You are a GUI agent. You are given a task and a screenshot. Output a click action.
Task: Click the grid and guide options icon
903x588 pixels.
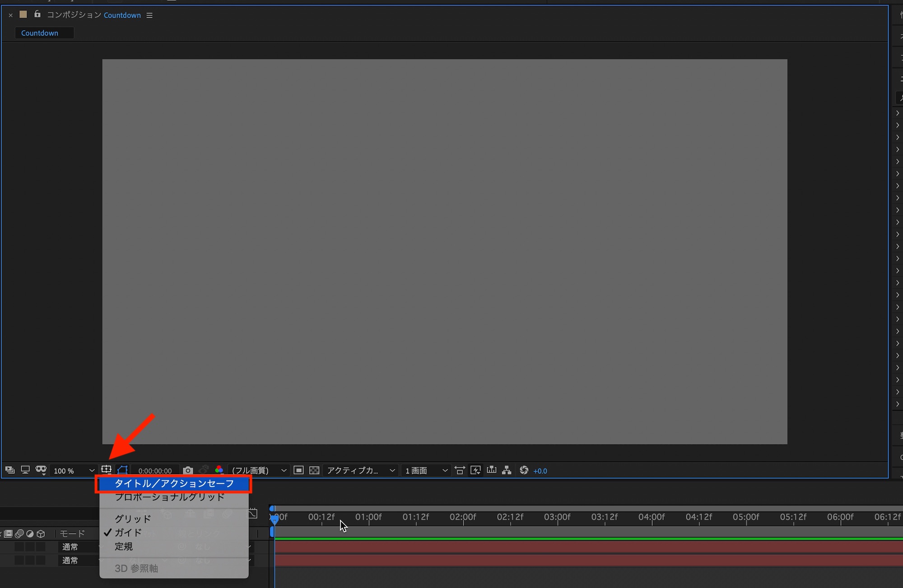pos(106,470)
